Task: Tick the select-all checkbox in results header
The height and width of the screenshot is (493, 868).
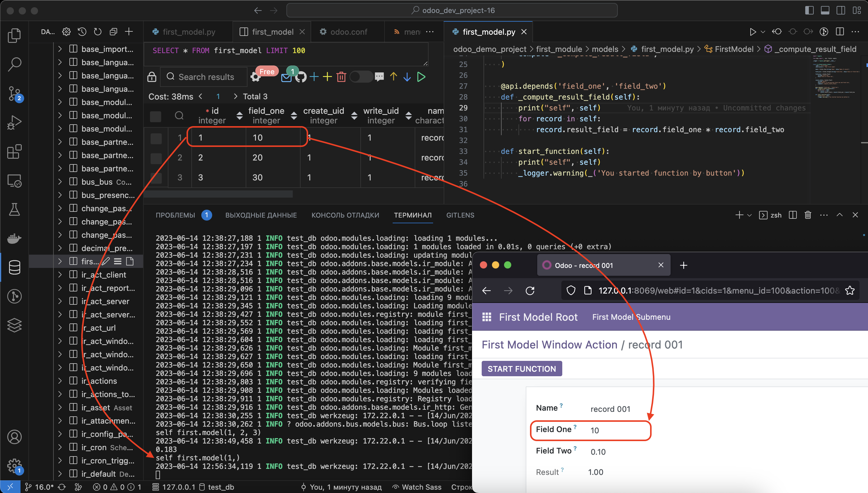Action: 155,116
